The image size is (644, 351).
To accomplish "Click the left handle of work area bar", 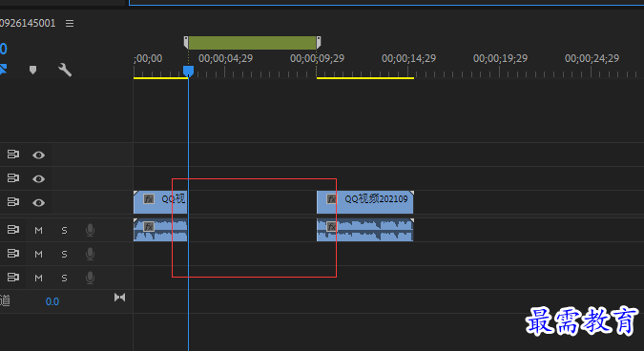I will (186, 43).
